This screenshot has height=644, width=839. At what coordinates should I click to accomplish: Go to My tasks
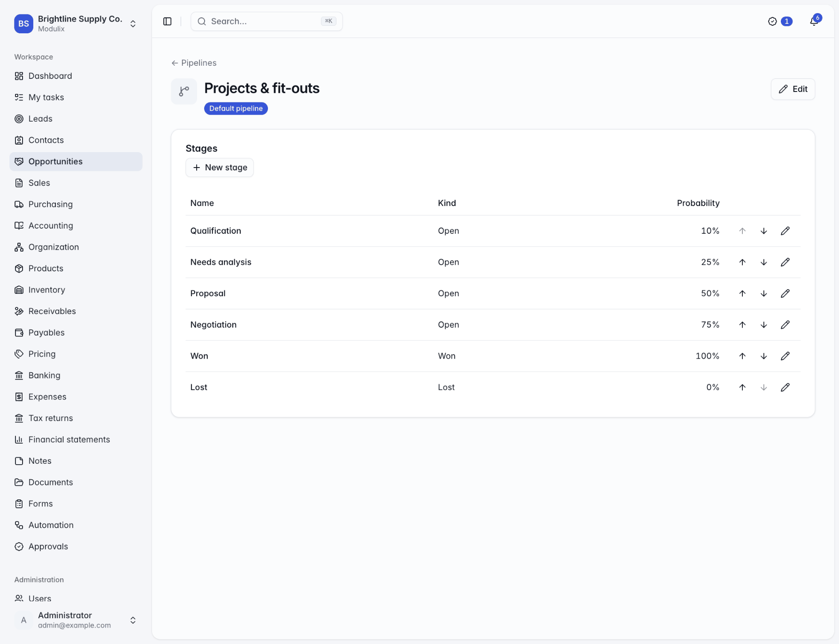[76, 97]
